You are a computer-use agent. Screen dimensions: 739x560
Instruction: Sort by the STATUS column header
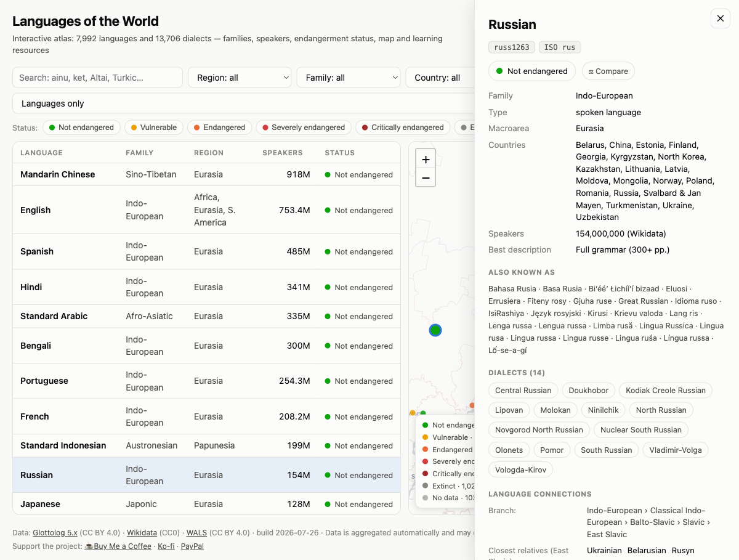tap(340, 153)
